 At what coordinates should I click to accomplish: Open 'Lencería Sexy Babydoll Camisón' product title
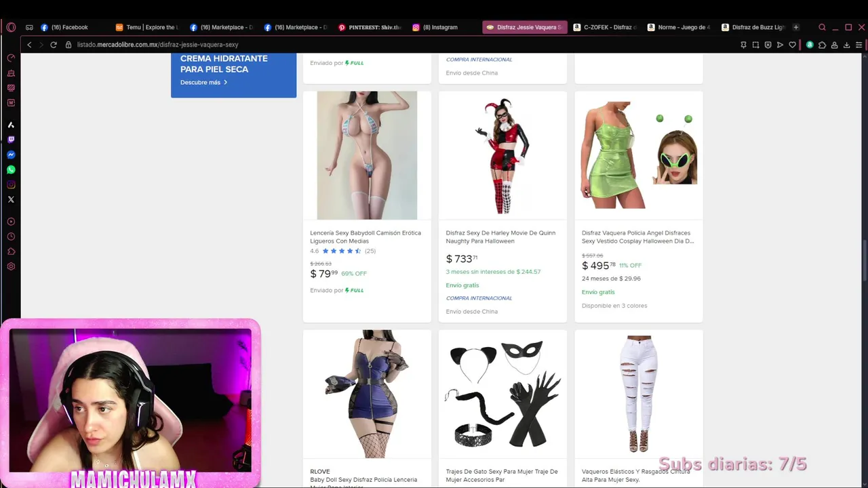point(366,237)
